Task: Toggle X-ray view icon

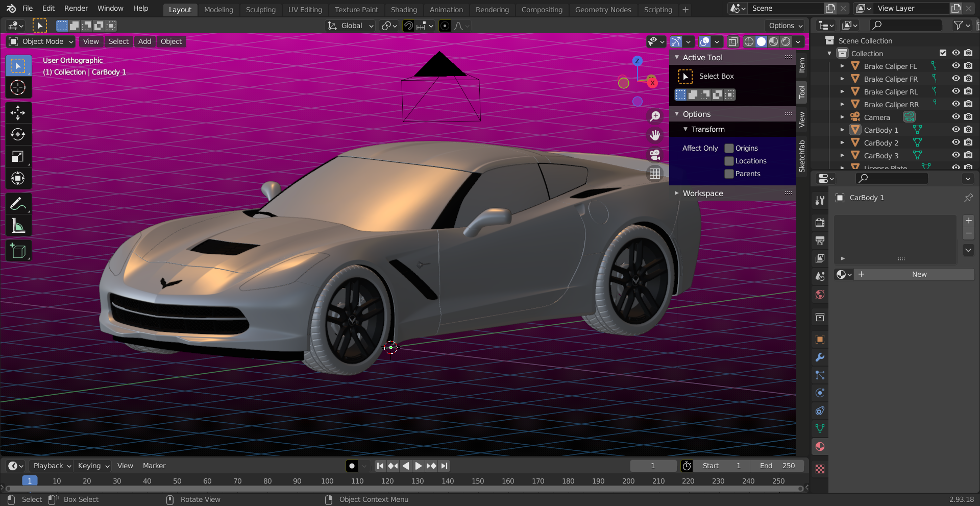Action: pos(733,42)
